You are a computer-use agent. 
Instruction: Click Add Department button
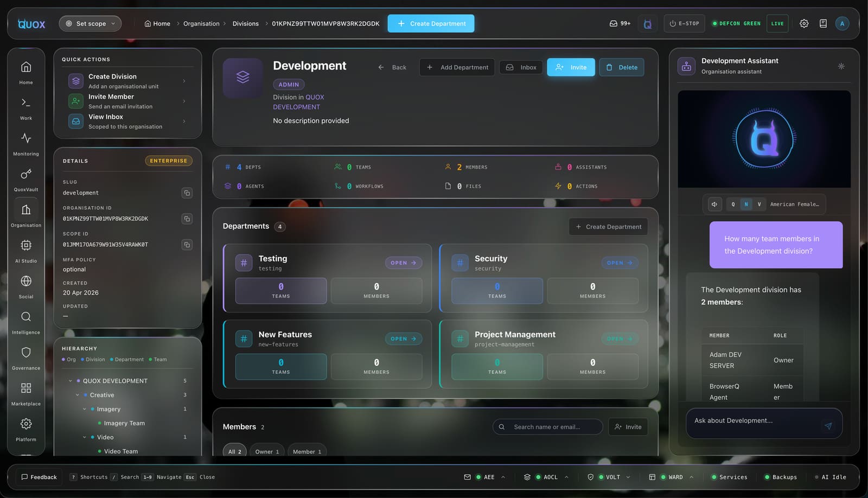click(x=457, y=67)
